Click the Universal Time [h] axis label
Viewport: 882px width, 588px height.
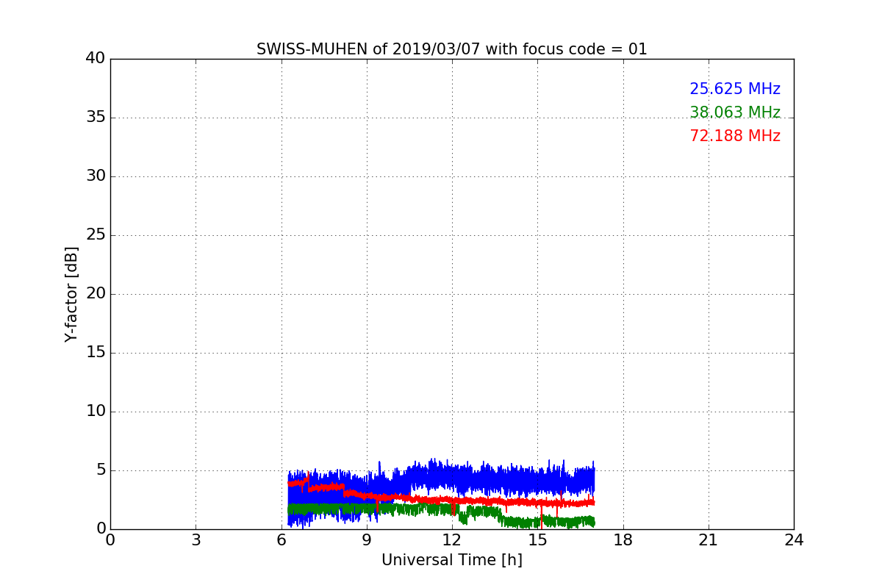452,560
